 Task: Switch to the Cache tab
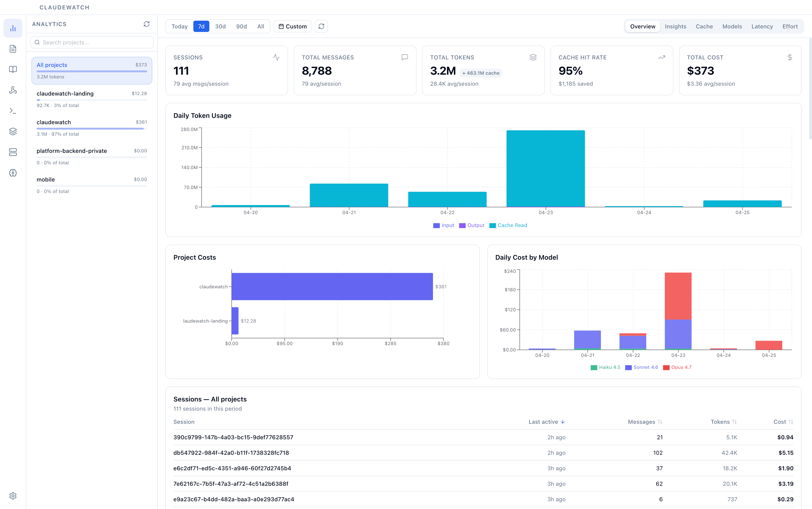[x=704, y=26]
